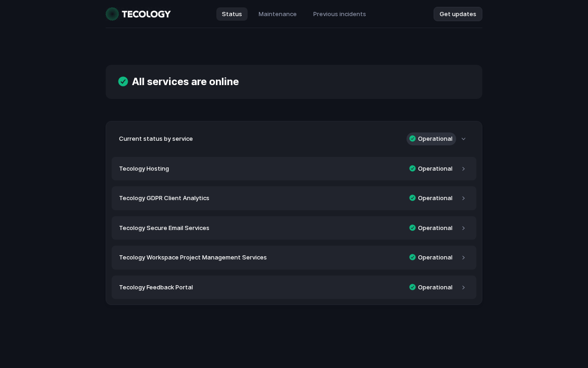
Task: Open the Status tab
Action: pyautogui.click(x=232, y=14)
